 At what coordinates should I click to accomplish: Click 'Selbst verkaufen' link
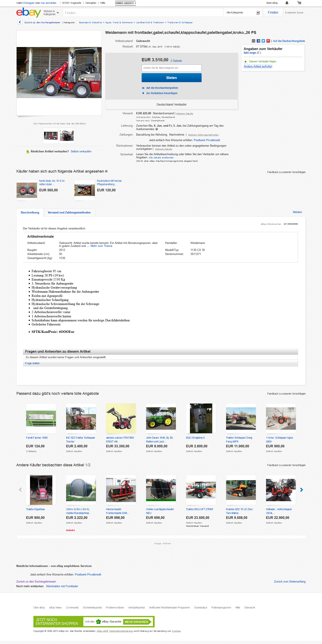coord(81,152)
